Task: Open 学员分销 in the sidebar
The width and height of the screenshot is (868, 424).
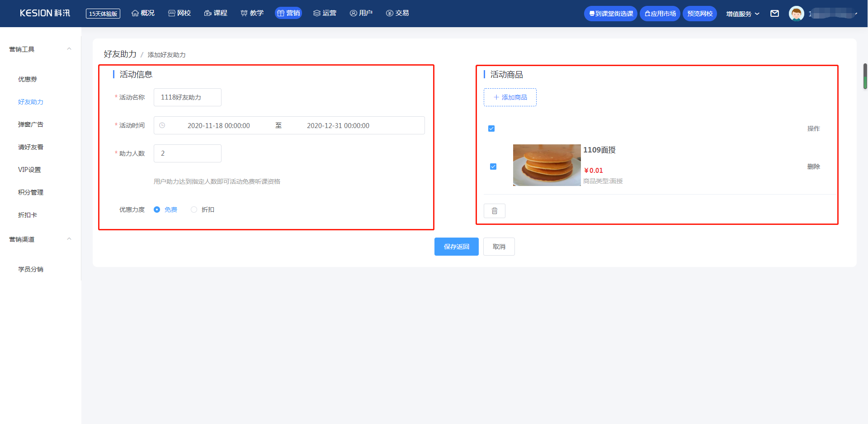Action: point(31,269)
